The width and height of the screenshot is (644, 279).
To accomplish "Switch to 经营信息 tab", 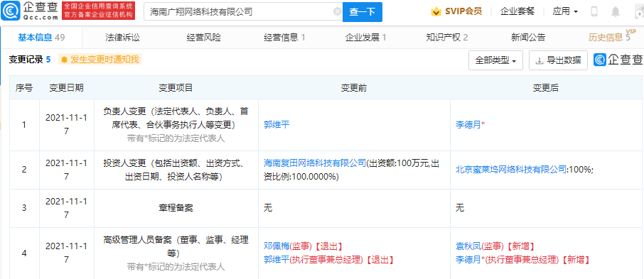I will point(284,38).
